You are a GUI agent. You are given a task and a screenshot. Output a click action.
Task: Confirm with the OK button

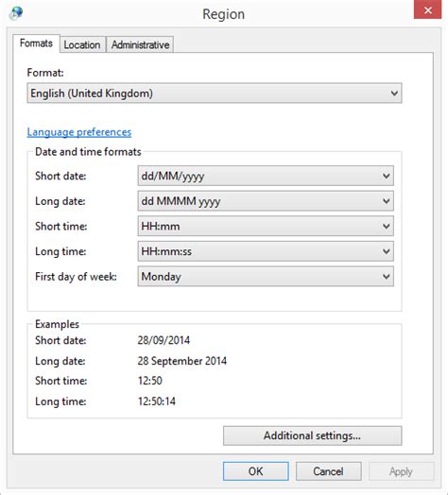255,471
